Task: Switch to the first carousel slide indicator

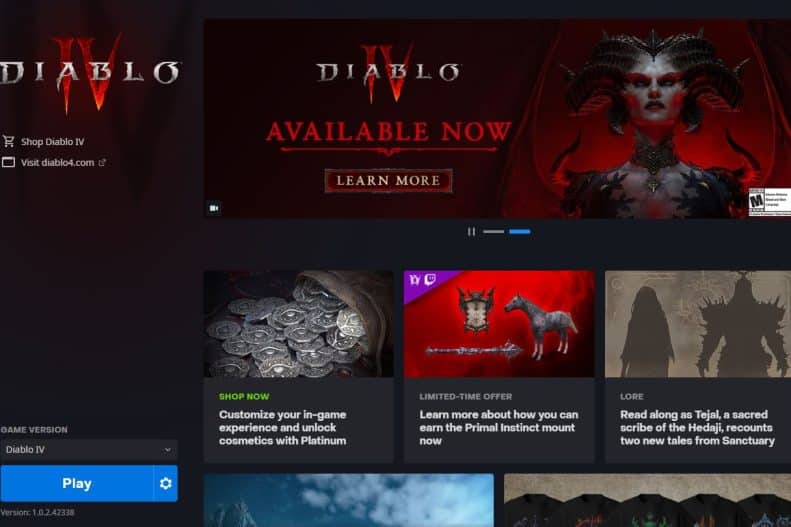Action: click(493, 231)
